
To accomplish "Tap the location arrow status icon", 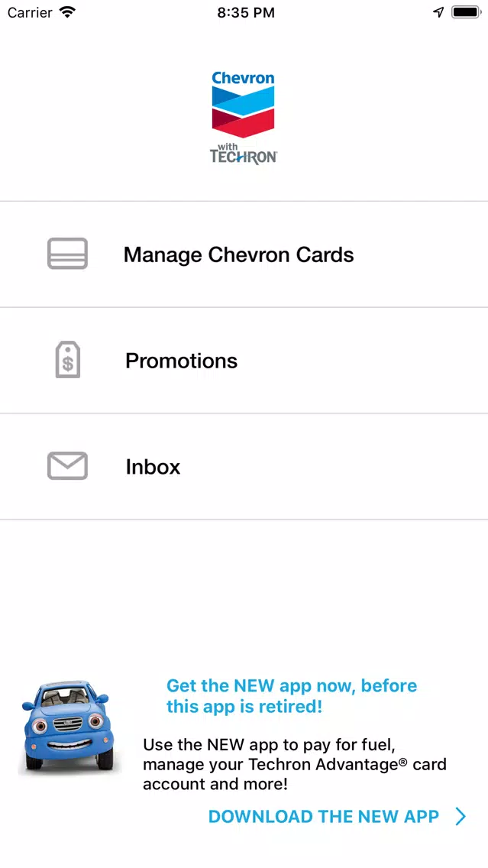I will [x=438, y=12].
